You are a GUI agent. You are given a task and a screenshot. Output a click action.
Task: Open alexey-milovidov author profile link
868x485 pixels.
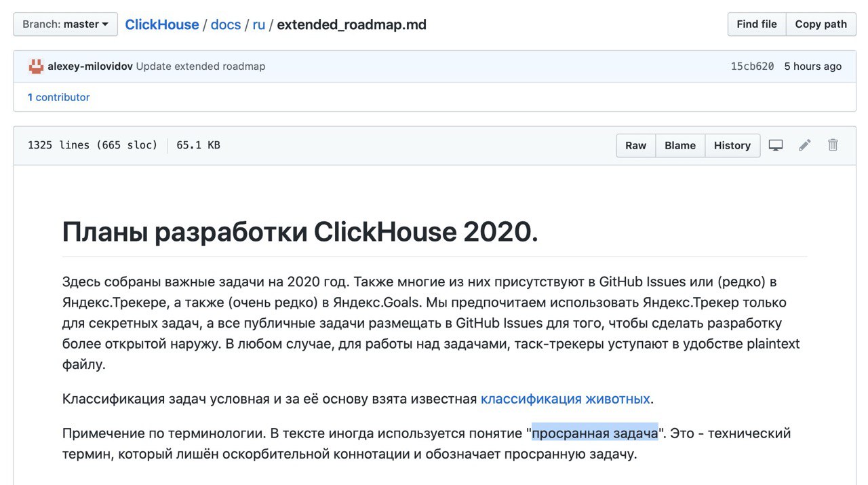pos(90,66)
